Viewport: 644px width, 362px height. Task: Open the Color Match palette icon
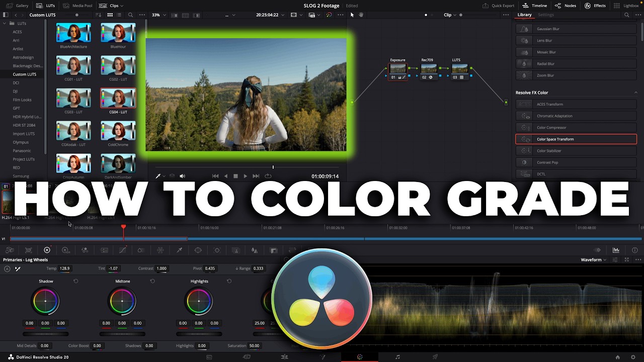(28, 250)
